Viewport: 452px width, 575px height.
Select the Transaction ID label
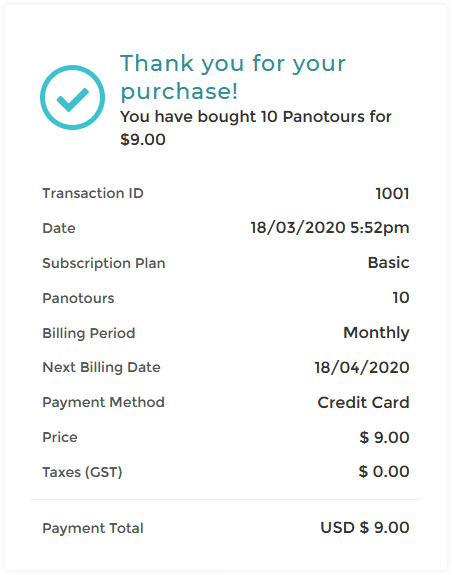coord(93,193)
